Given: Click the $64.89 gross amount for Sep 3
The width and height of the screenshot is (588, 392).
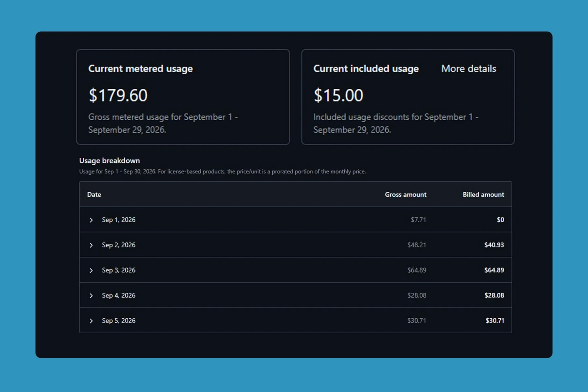Looking at the screenshot, I should point(417,270).
